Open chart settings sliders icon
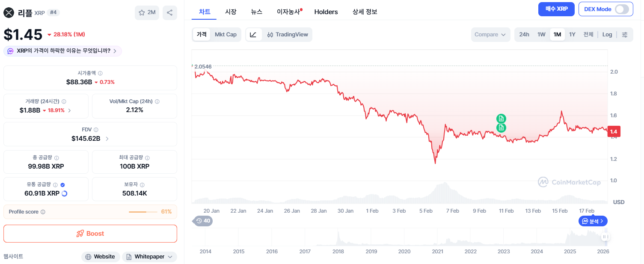644x264 pixels. 625,35
